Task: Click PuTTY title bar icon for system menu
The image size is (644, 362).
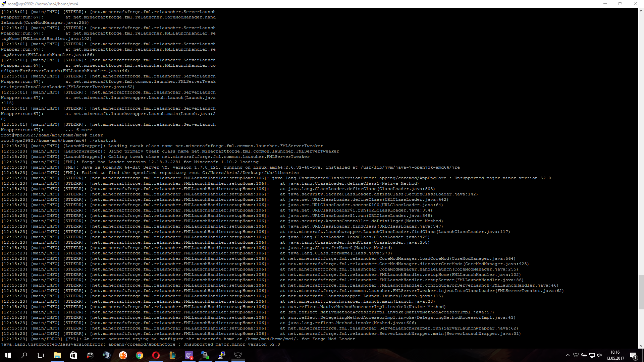Action: click(x=3, y=4)
